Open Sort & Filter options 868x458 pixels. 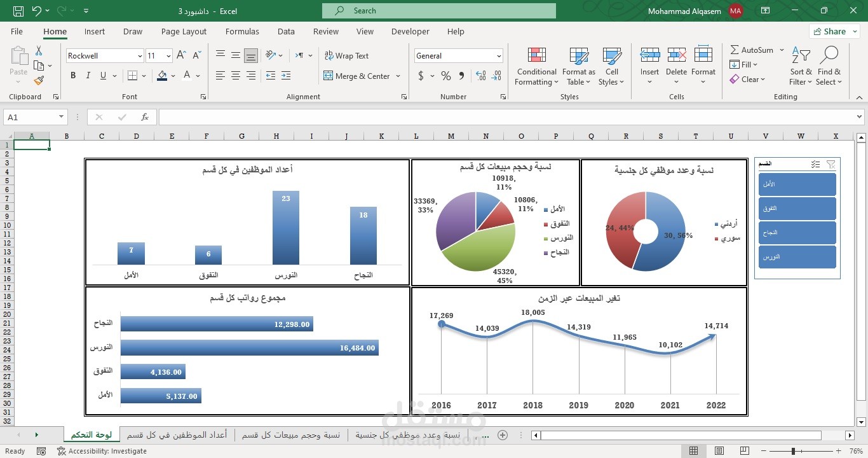pyautogui.click(x=801, y=66)
